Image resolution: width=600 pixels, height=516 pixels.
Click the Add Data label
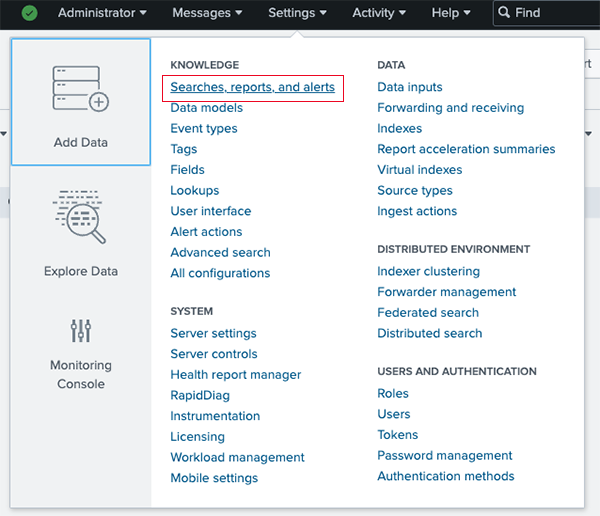pos(81,142)
